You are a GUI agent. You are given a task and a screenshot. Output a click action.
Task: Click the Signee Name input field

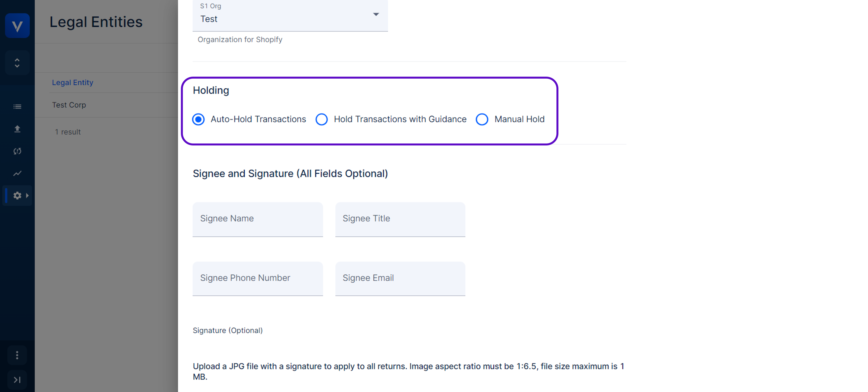pos(258,219)
